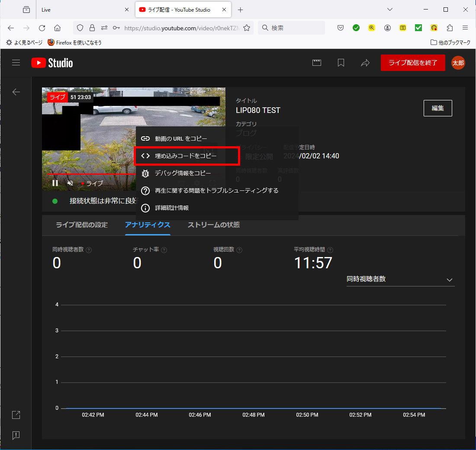476x450 pixels.
Task: Open Firefox を使いこなそう bookmark
Action: (75, 42)
